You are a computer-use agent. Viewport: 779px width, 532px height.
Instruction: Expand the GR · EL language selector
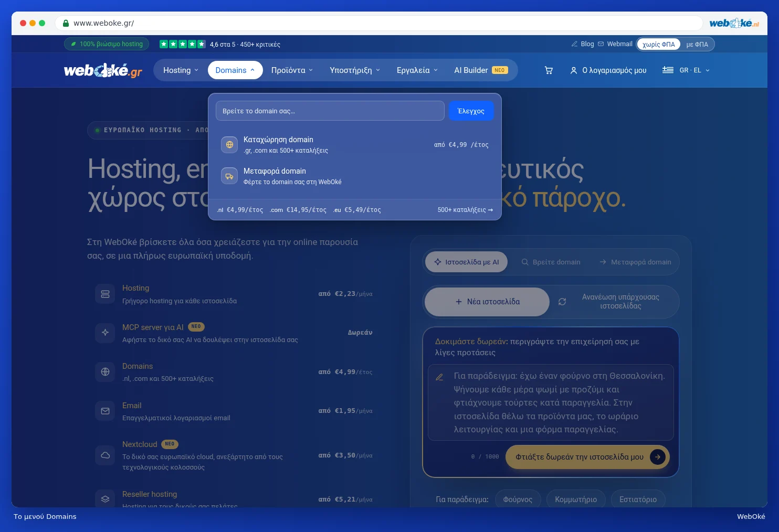pos(686,70)
